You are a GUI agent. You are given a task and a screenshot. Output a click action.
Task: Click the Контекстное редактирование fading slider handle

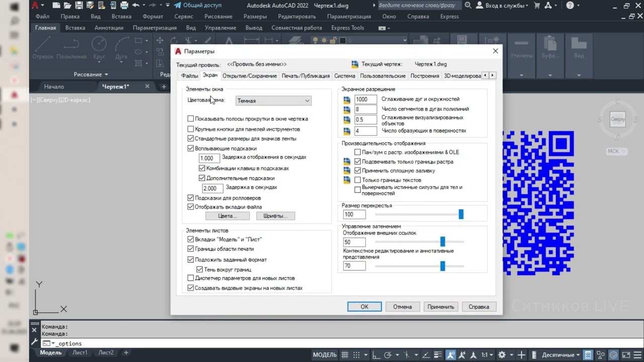point(443,266)
